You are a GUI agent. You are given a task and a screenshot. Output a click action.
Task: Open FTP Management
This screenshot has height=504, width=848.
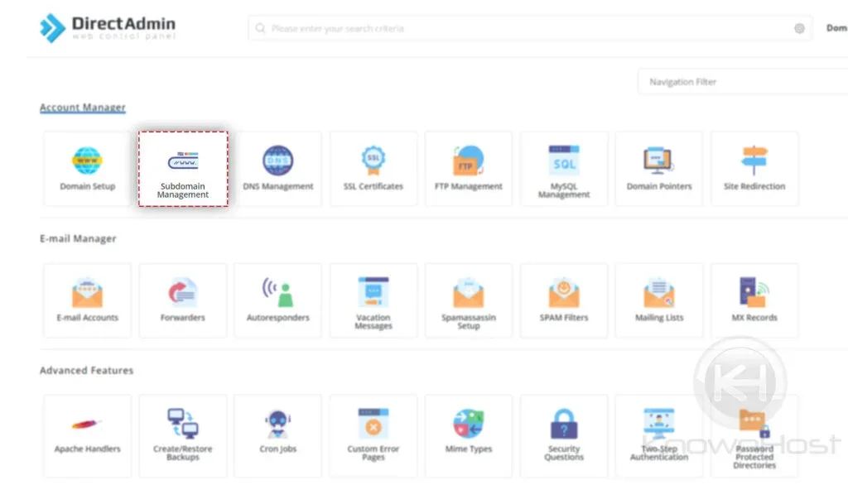[469, 169]
